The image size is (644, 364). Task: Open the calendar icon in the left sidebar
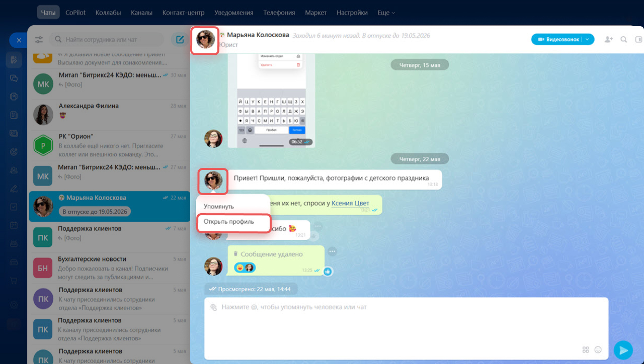coord(14,225)
